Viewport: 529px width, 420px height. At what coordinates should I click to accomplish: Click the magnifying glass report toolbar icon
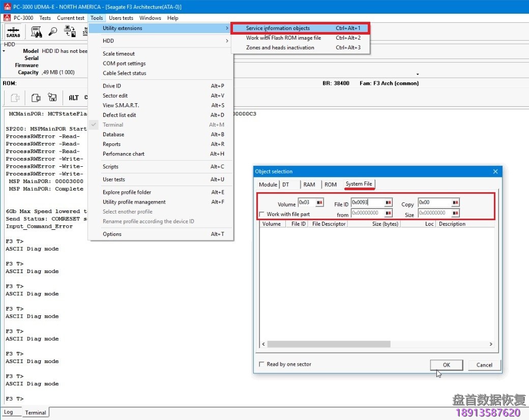36,32
